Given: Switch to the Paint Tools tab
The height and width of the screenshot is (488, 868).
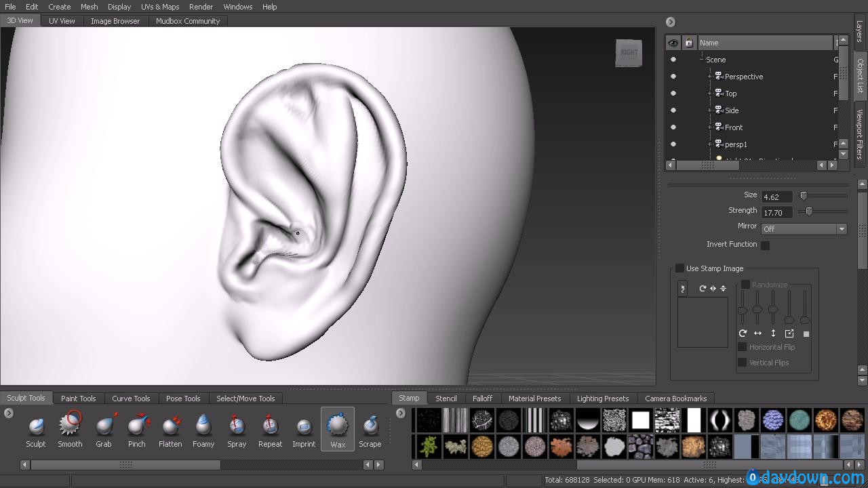Looking at the screenshot, I should (79, 399).
